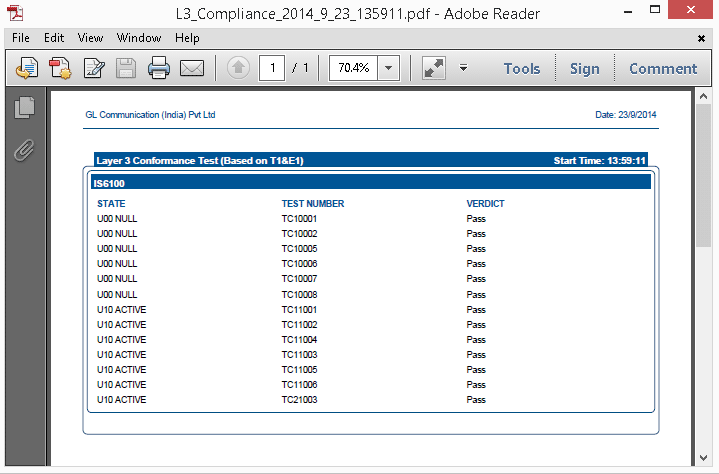This screenshot has height=474, width=719.
Task: Click Layer 3 Conformance Test title
Action: click(x=200, y=160)
